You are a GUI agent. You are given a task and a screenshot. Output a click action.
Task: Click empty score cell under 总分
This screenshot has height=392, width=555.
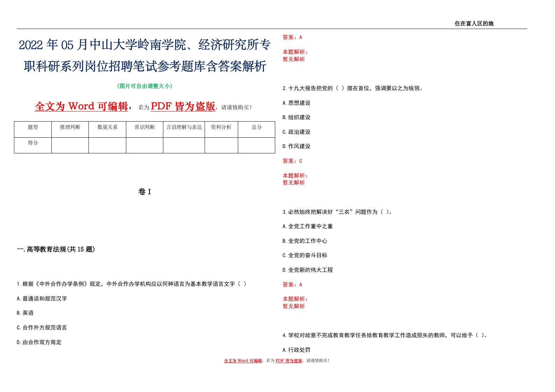pos(257,145)
